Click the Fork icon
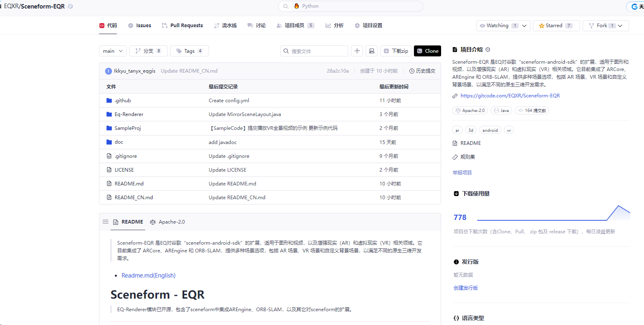 pyautogui.click(x=591, y=26)
